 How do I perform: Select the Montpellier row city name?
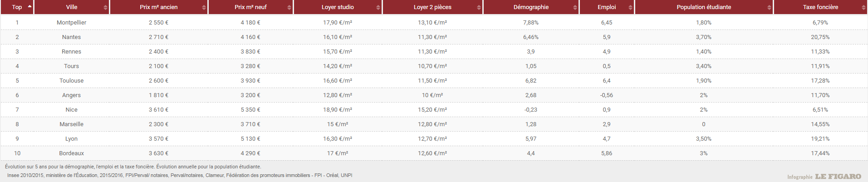[71, 22]
